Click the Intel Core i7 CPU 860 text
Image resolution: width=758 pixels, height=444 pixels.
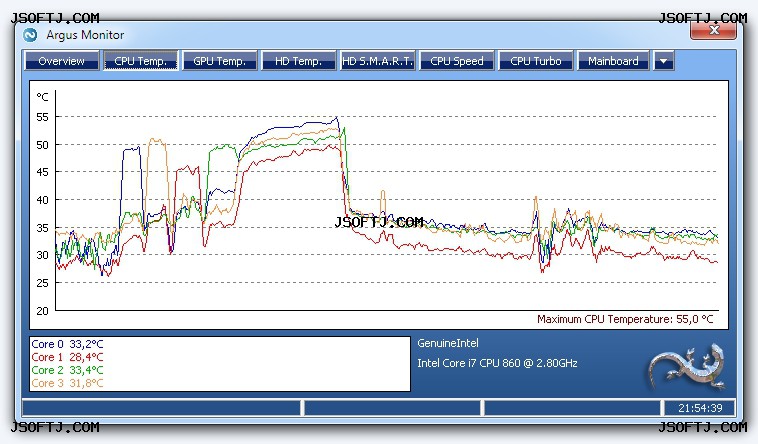tap(497, 363)
